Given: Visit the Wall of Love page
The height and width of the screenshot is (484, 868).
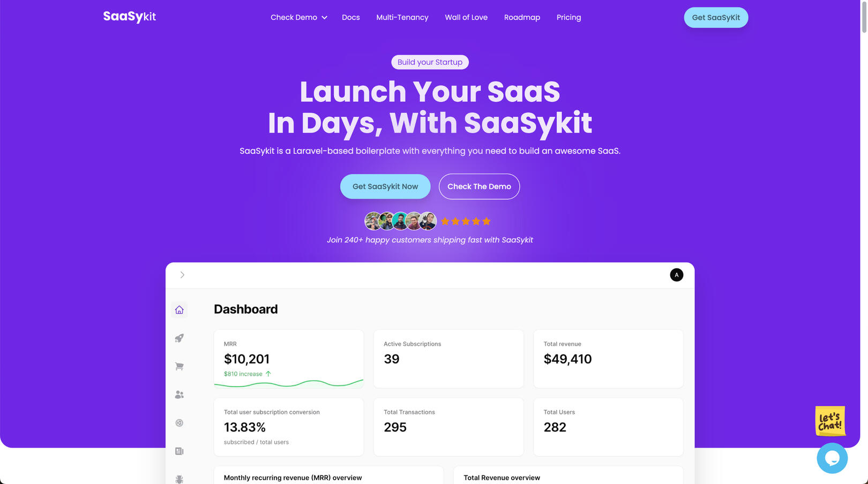Looking at the screenshot, I should click(466, 17).
